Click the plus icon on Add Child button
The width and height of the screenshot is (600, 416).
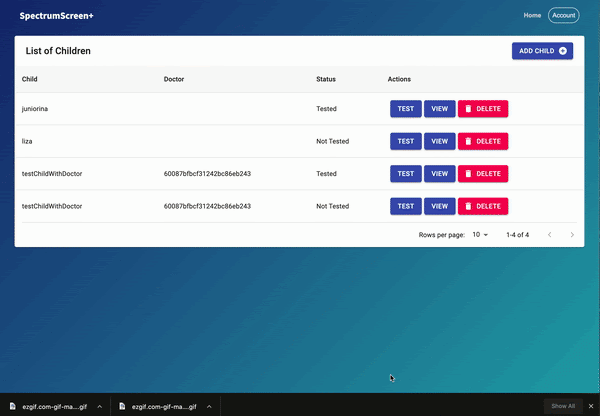[x=562, y=51]
